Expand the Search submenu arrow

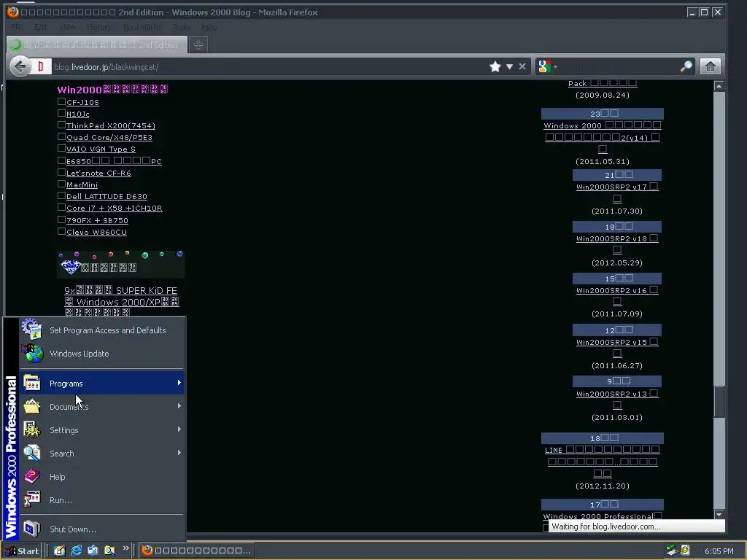click(179, 453)
